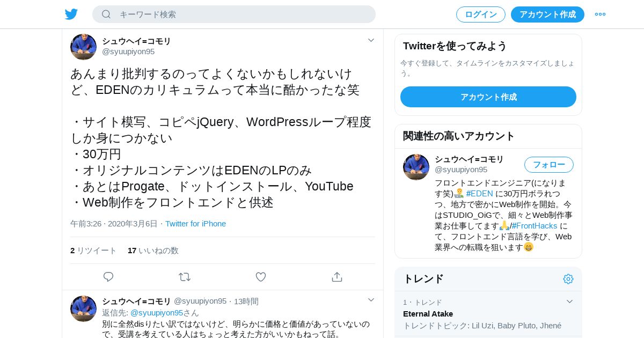
Task: Expand the Eternal Atake trend chevron
Action: coord(570,302)
